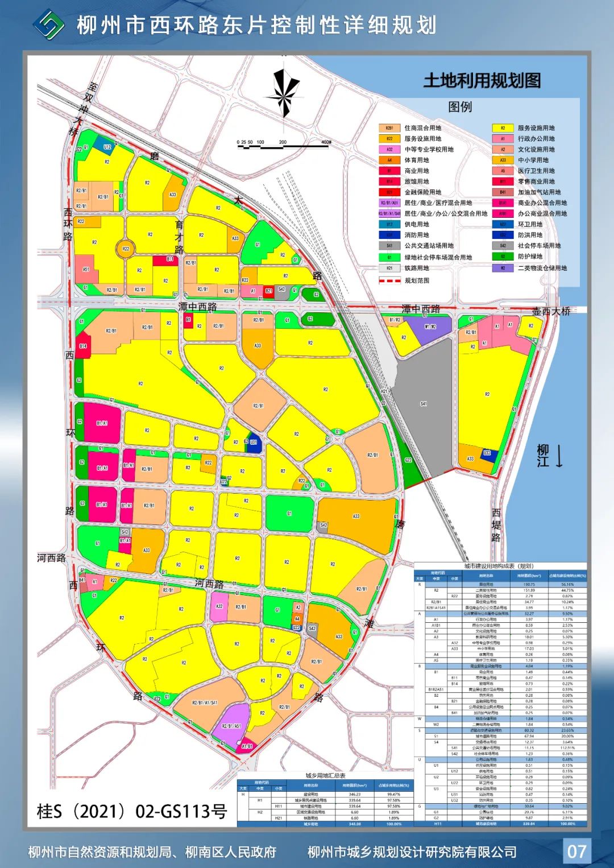This screenshot has height=868, width=614.
Task: Select the 供电用地 legend entry
Action: [389, 224]
